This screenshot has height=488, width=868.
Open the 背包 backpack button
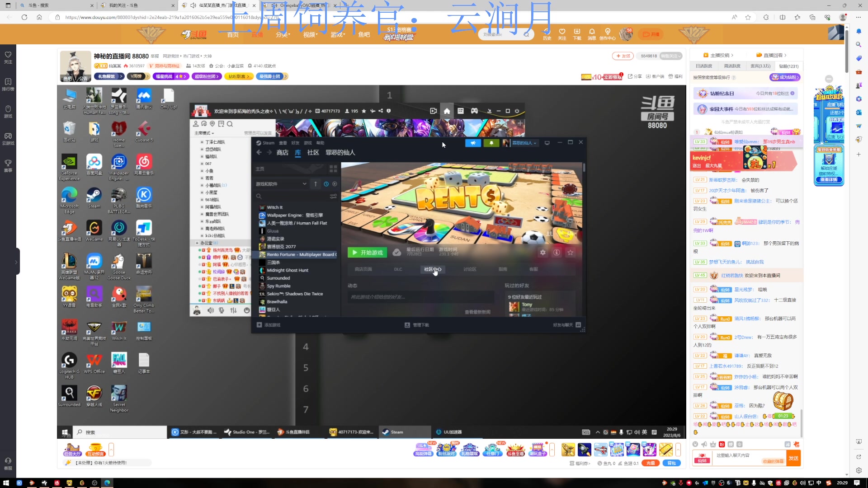[x=671, y=463]
